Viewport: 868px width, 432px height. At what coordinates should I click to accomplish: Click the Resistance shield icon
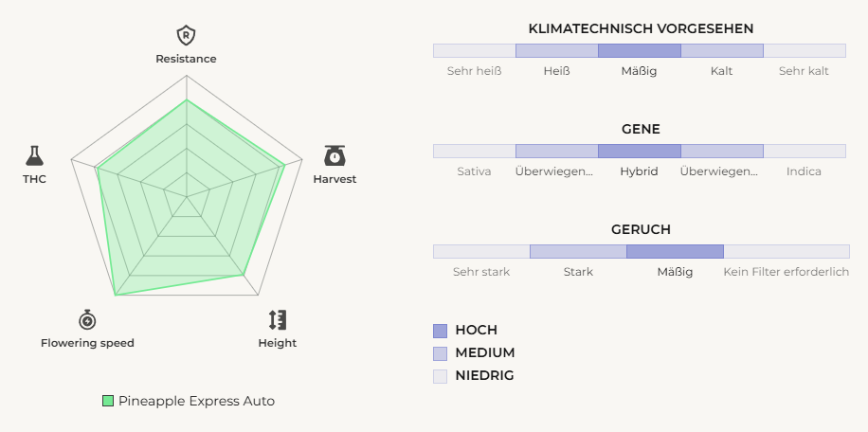click(187, 36)
